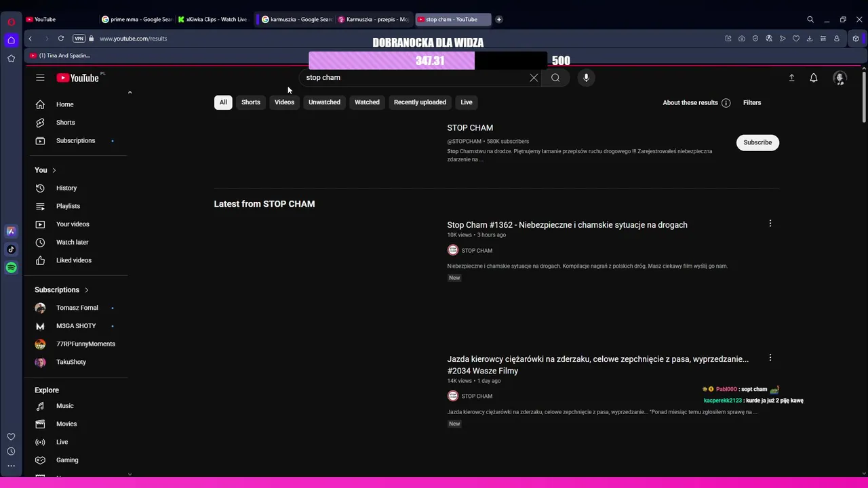Click the Opera logo menu button

(11, 22)
